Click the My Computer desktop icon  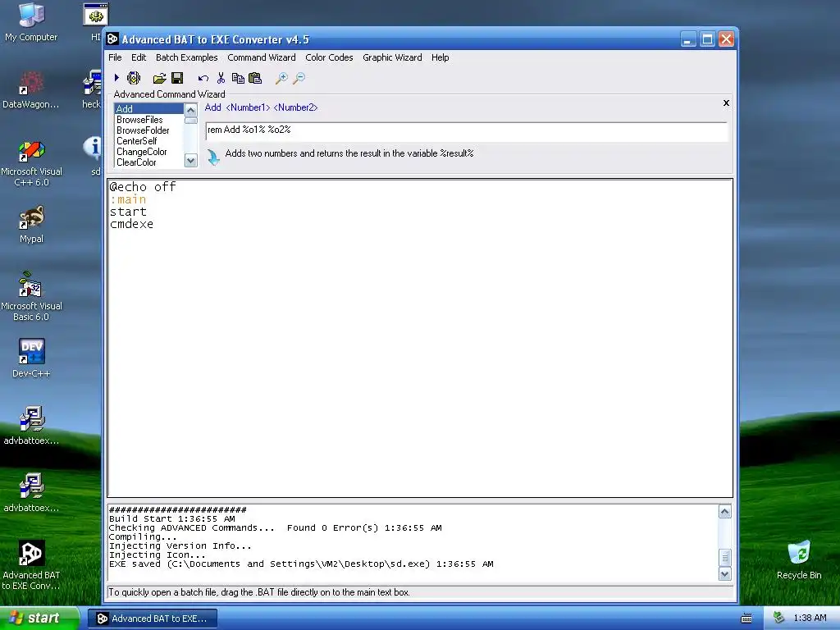31,22
